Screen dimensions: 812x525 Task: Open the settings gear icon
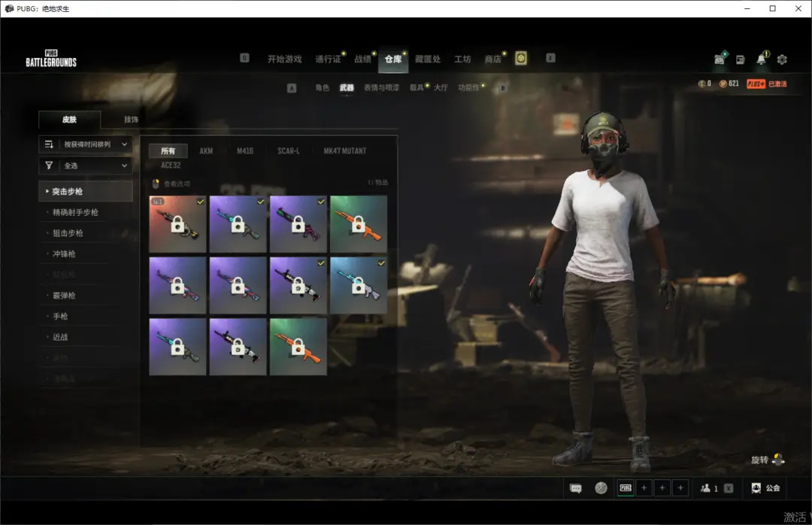(x=782, y=59)
